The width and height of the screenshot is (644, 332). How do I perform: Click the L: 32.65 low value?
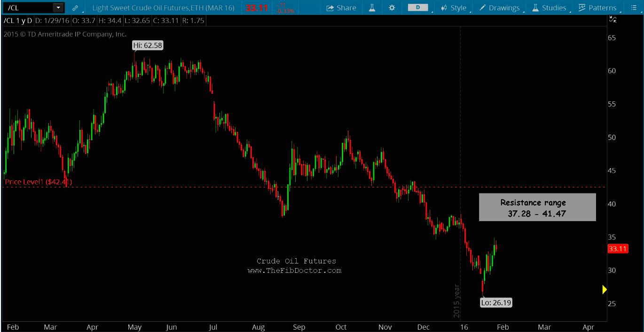138,21
